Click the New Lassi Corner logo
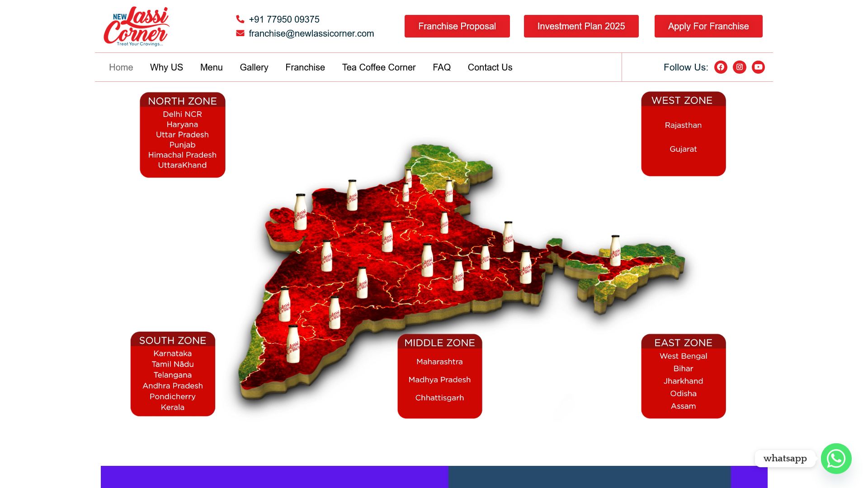The height and width of the screenshot is (488, 868). [x=137, y=26]
